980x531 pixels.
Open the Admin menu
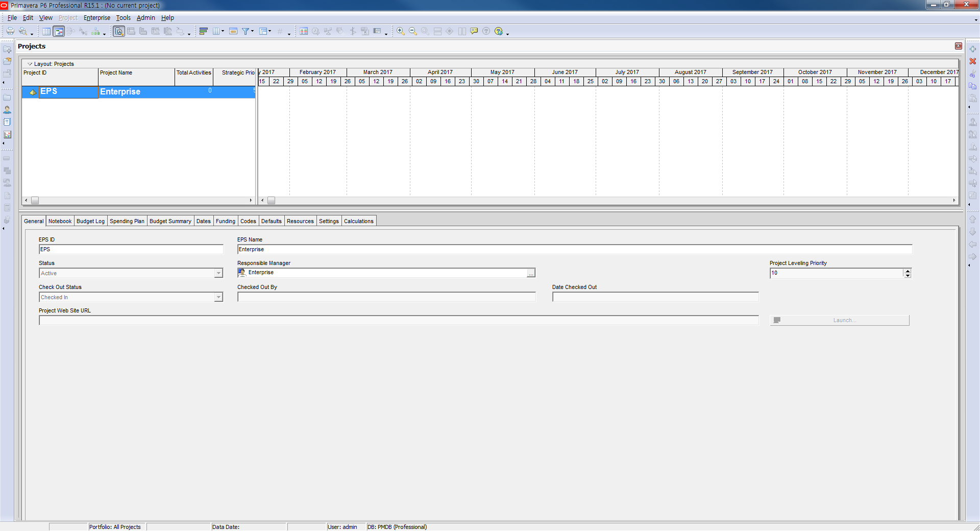click(x=146, y=18)
